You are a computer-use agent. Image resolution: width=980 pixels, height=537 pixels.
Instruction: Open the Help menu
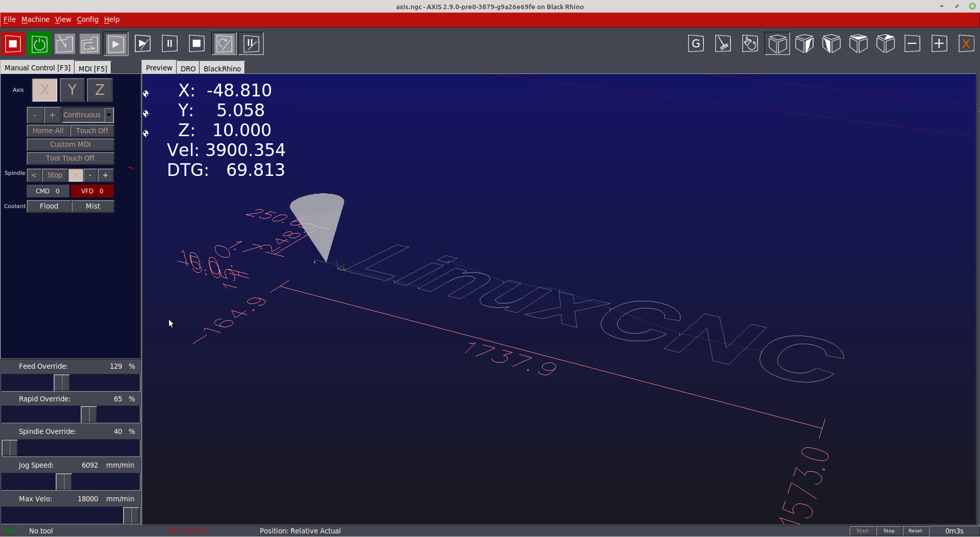click(112, 19)
